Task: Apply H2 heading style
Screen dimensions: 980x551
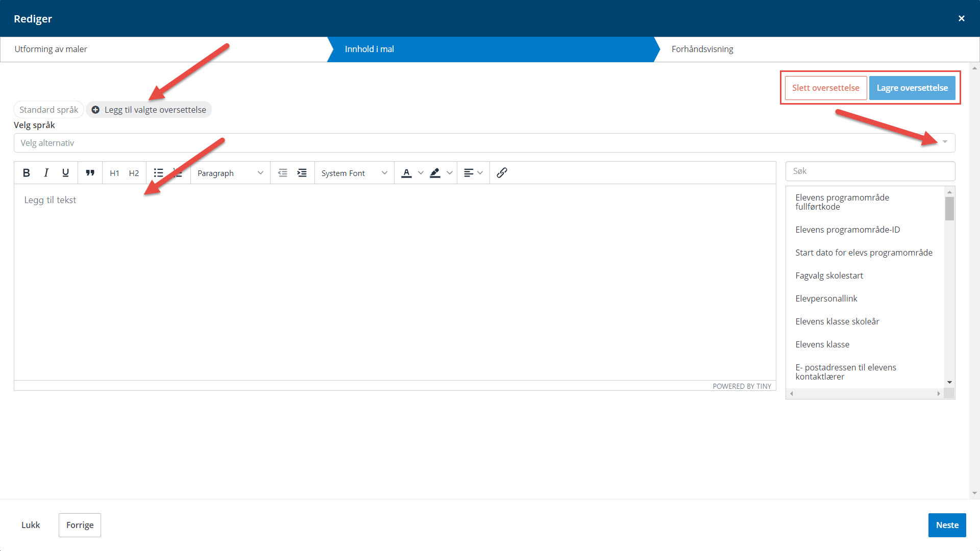Action: [x=134, y=173]
